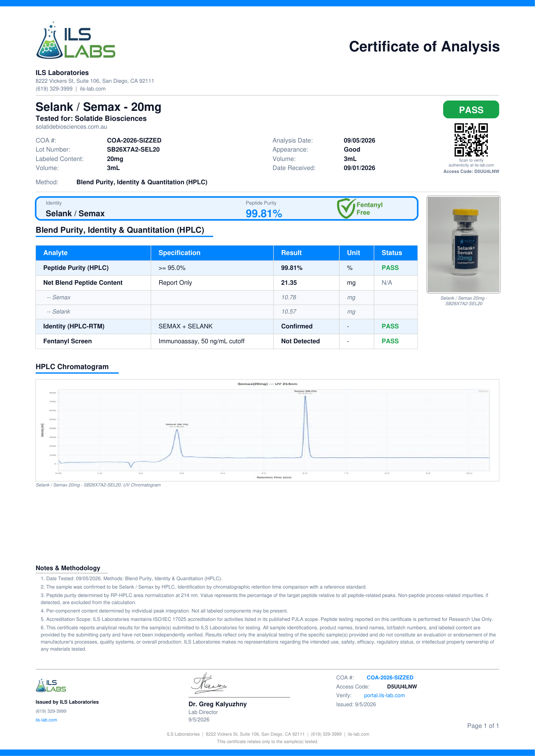Click the Fentanyl Free checkmark shield icon
The width and height of the screenshot is (535, 756).
(x=346, y=208)
